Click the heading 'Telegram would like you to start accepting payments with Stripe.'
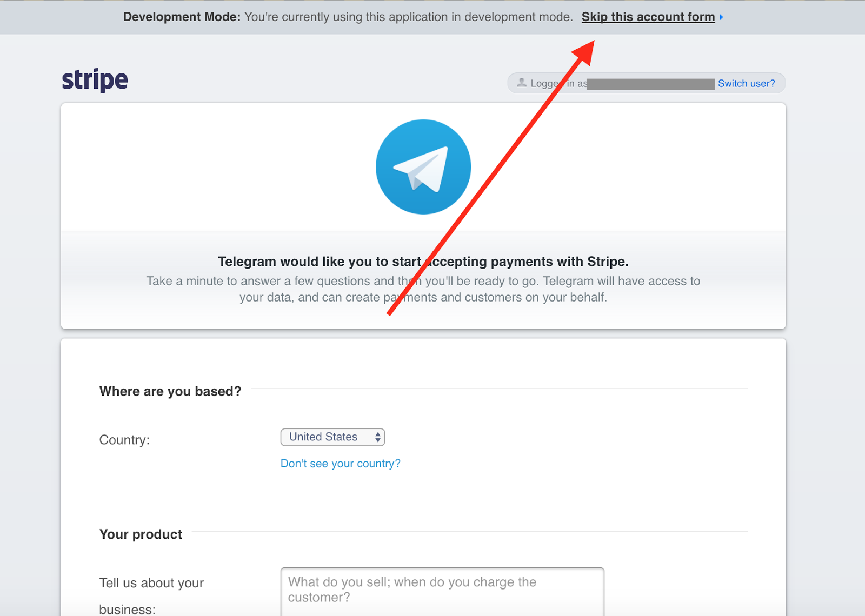This screenshot has height=616, width=865. pyautogui.click(x=423, y=262)
